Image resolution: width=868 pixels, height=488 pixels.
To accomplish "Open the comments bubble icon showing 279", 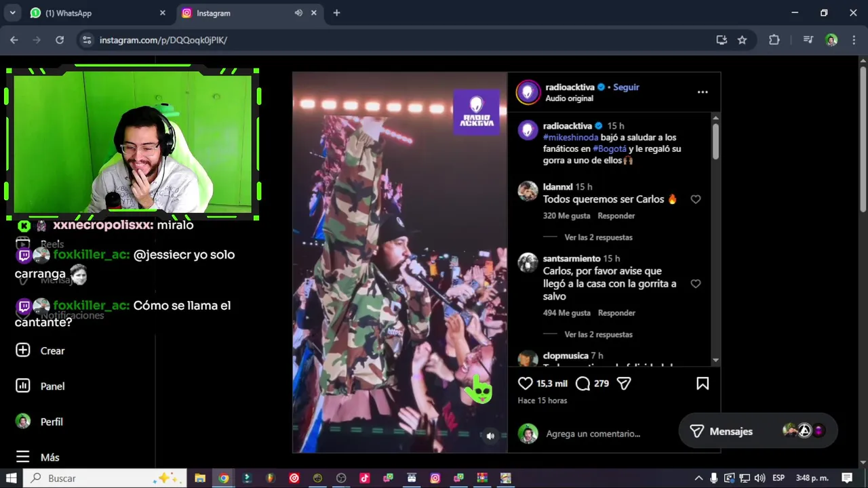I will (x=583, y=384).
